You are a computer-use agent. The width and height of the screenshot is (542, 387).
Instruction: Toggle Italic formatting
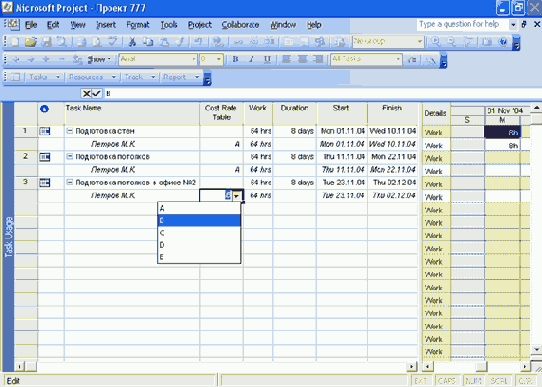coord(251,59)
